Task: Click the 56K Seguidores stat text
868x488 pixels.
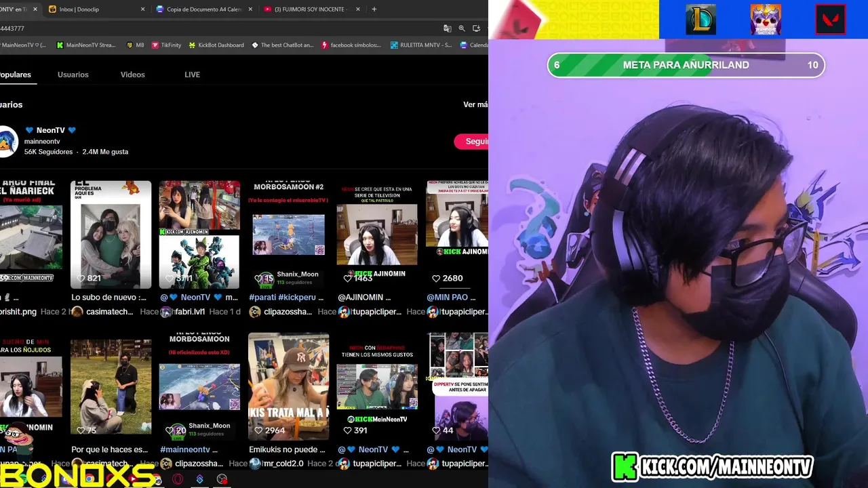Action: click(48, 152)
